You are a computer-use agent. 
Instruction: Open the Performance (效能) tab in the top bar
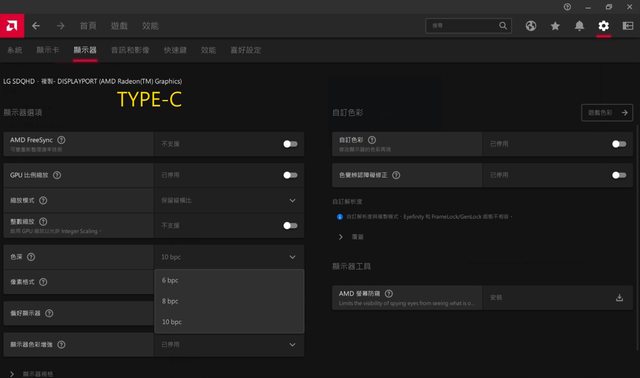point(150,26)
